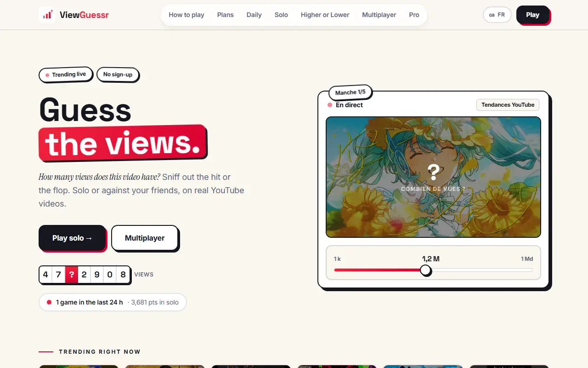Go to Multiplayer in the navigation bar

[379, 15]
